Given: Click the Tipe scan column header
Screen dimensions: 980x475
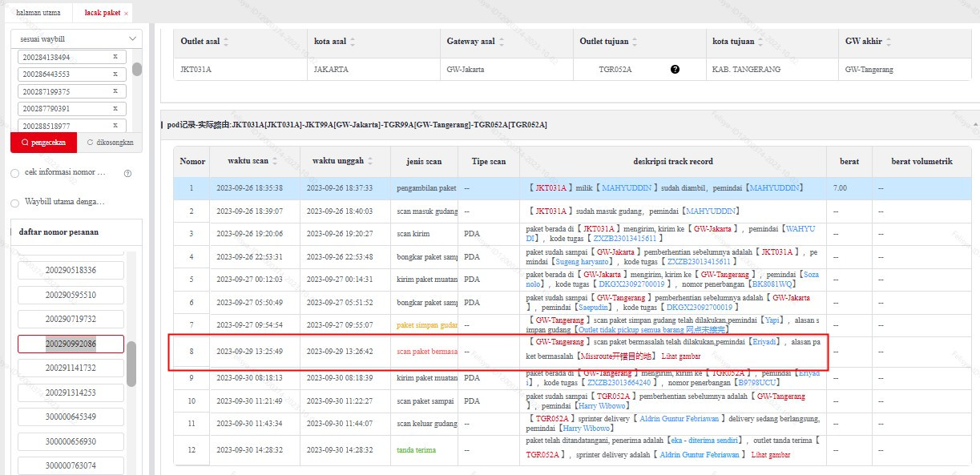Looking at the screenshot, I should (x=489, y=161).
